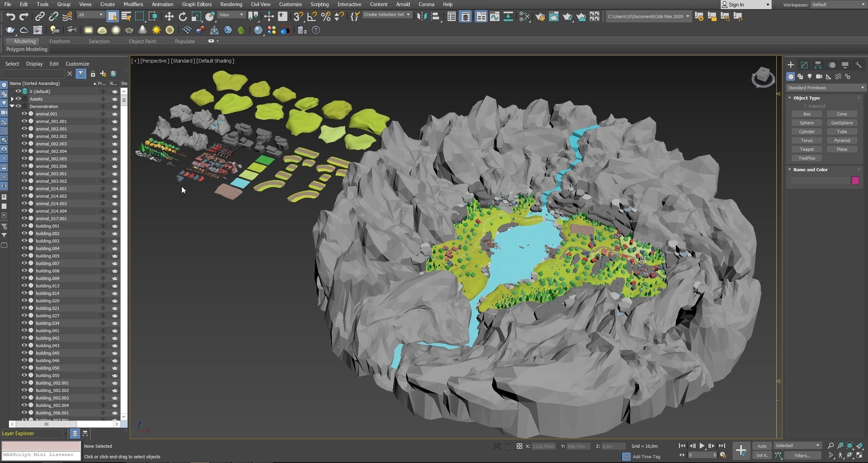Click the Lights category icon
This screenshot has height=463, width=868.
[810, 76]
